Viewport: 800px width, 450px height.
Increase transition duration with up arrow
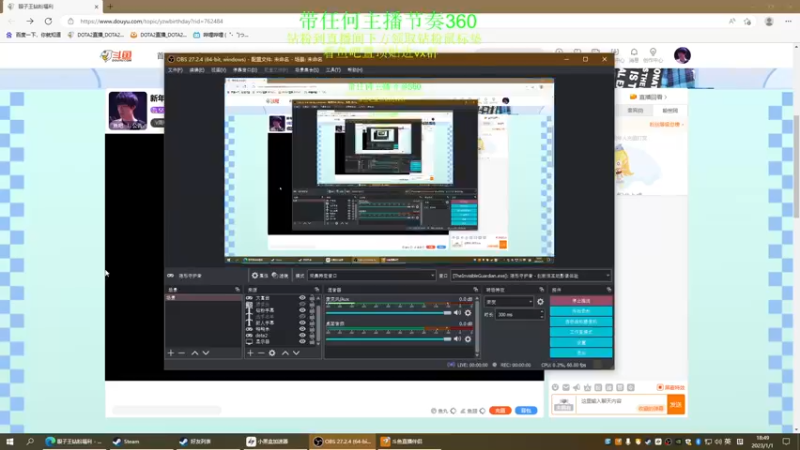(x=542, y=312)
